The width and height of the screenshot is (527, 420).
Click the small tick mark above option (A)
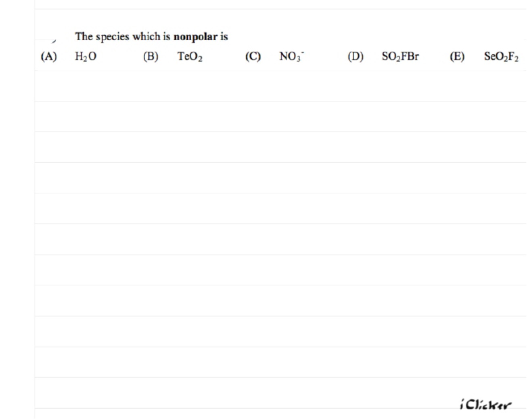53,41
